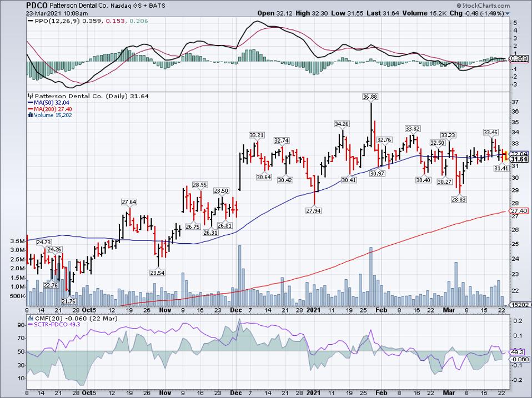Viewport: 532px width, 398px height.
Task: Click the 33.45 high price label
Action: (490, 132)
